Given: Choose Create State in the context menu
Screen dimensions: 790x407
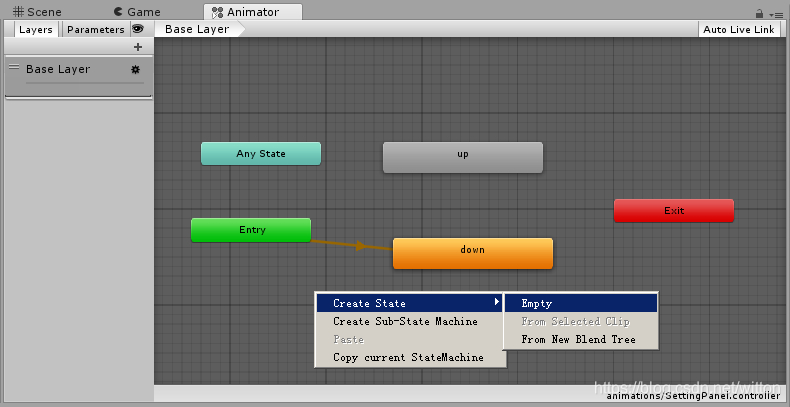Looking at the screenshot, I should [409, 303].
